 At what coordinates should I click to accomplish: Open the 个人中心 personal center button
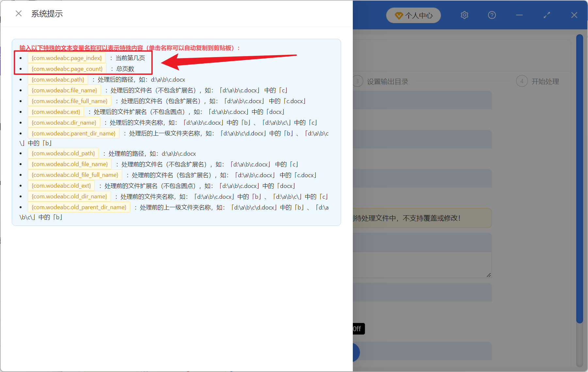413,15
